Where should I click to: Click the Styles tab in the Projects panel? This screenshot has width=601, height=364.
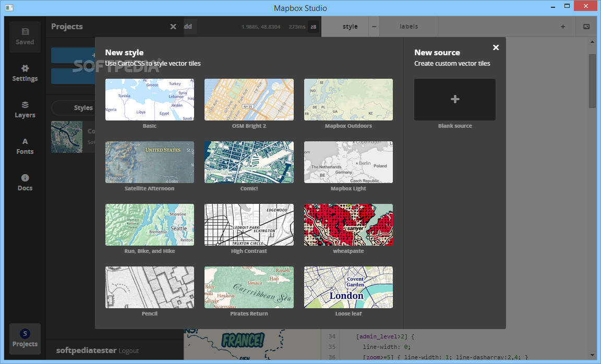[x=83, y=107]
